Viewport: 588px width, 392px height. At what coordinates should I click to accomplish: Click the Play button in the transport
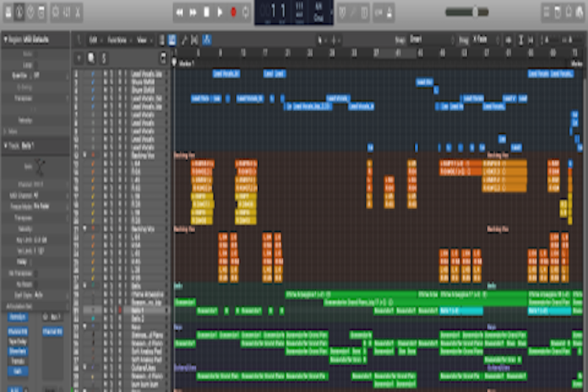click(220, 12)
